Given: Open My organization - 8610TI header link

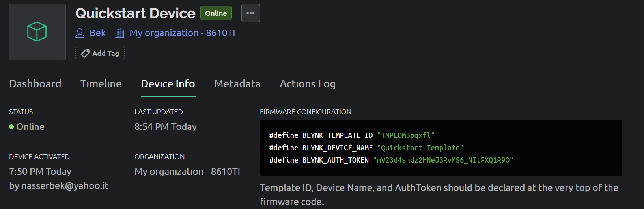Looking at the screenshot, I should (182, 33).
